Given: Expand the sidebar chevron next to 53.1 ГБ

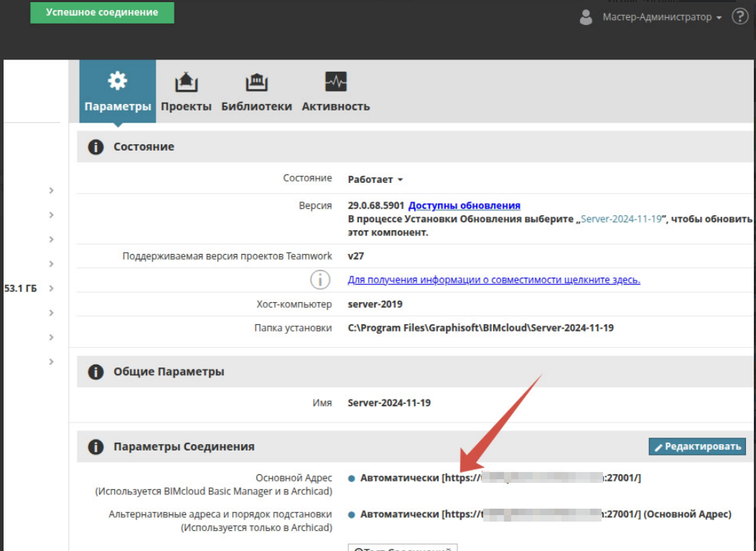Looking at the screenshot, I should (52, 288).
